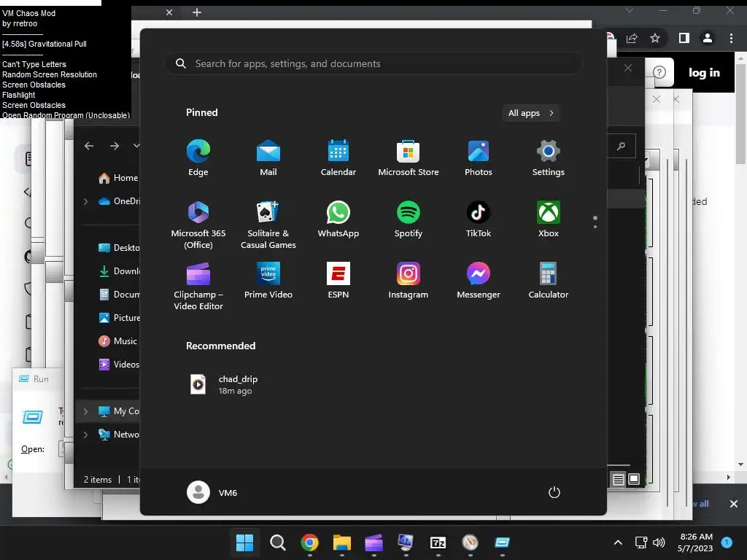Launch the Calculator app
The image size is (747, 560).
coord(549,281)
